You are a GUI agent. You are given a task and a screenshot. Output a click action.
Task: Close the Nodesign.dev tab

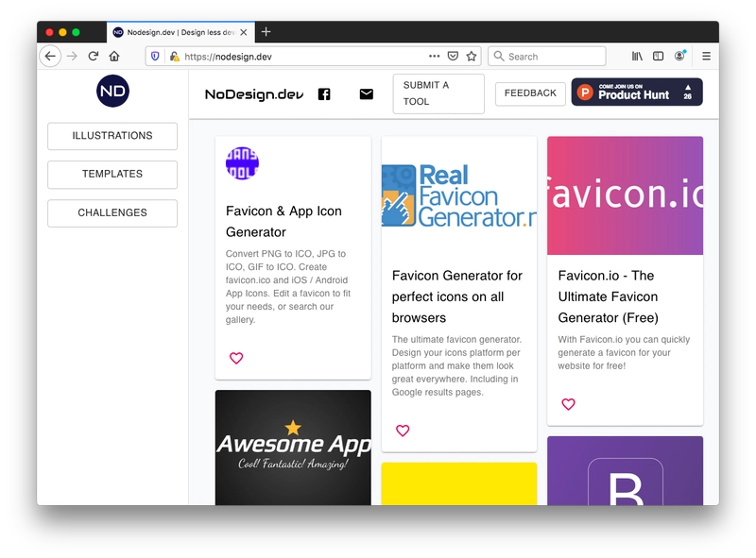click(244, 32)
